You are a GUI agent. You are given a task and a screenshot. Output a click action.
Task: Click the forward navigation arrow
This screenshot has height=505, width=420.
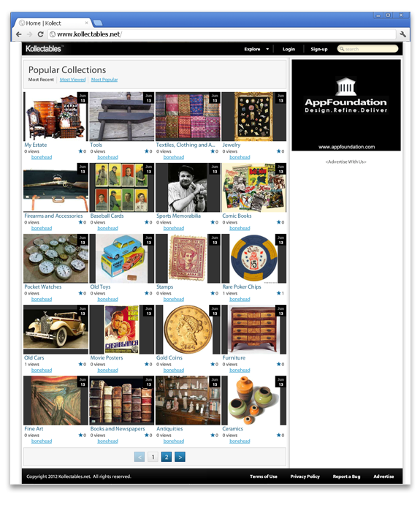point(30,34)
